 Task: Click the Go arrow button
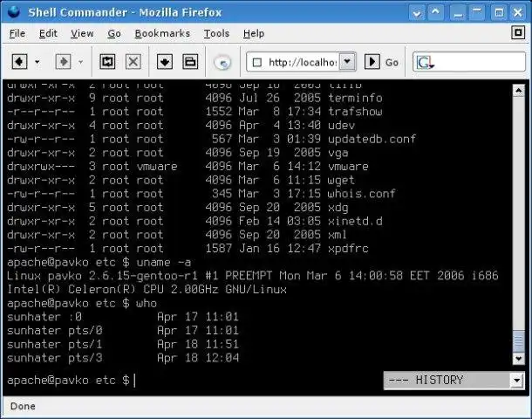[372, 62]
